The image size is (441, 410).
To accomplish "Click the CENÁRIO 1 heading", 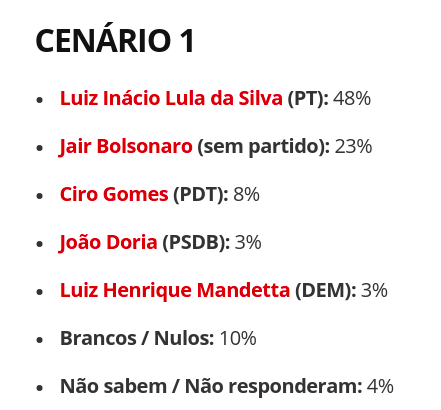I will tap(115, 41).
